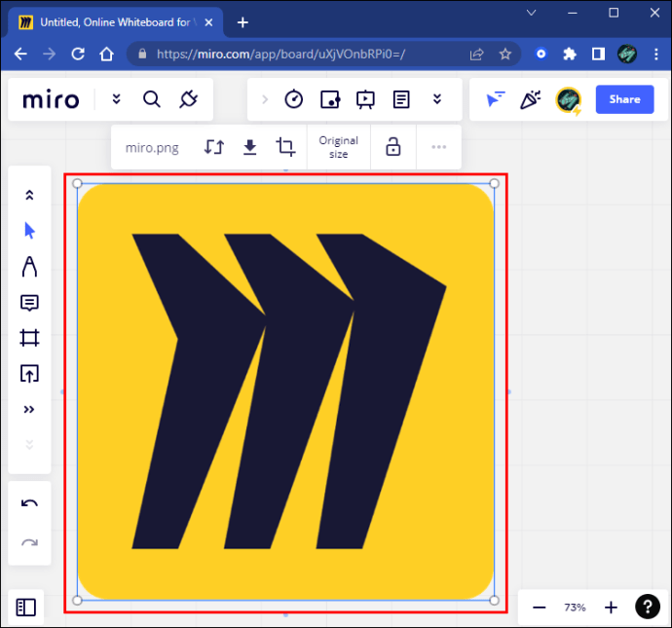Image resolution: width=672 pixels, height=628 pixels.
Task: Start presentation mode icon
Action: [x=365, y=99]
